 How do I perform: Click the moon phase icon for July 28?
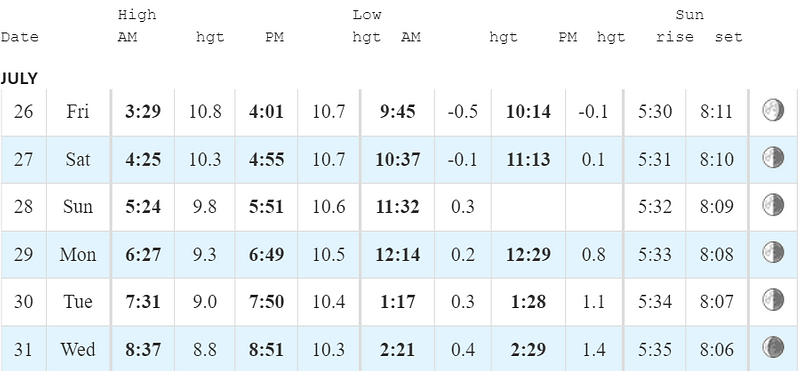click(773, 204)
